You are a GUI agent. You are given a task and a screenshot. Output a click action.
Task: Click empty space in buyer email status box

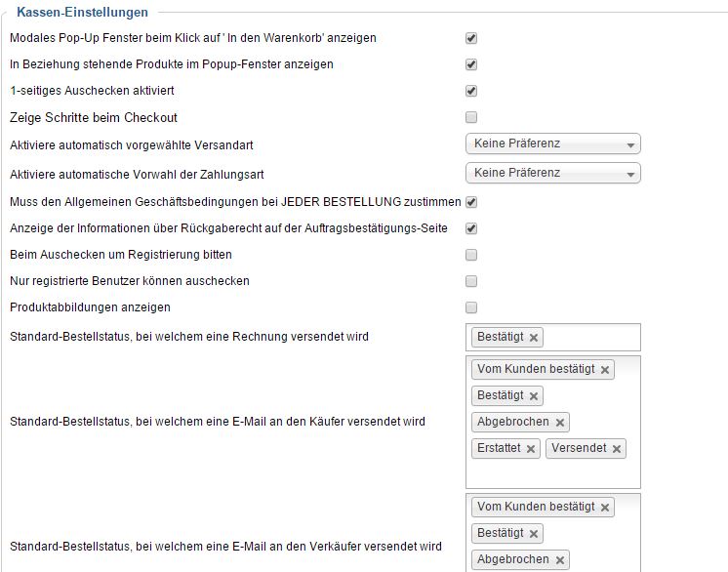[553, 473]
